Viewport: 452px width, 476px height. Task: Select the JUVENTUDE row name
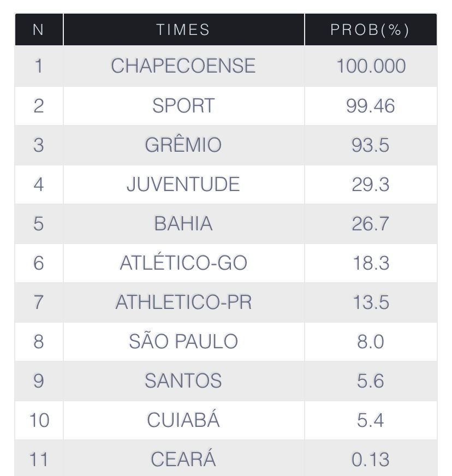pyautogui.click(x=183, y=184)
